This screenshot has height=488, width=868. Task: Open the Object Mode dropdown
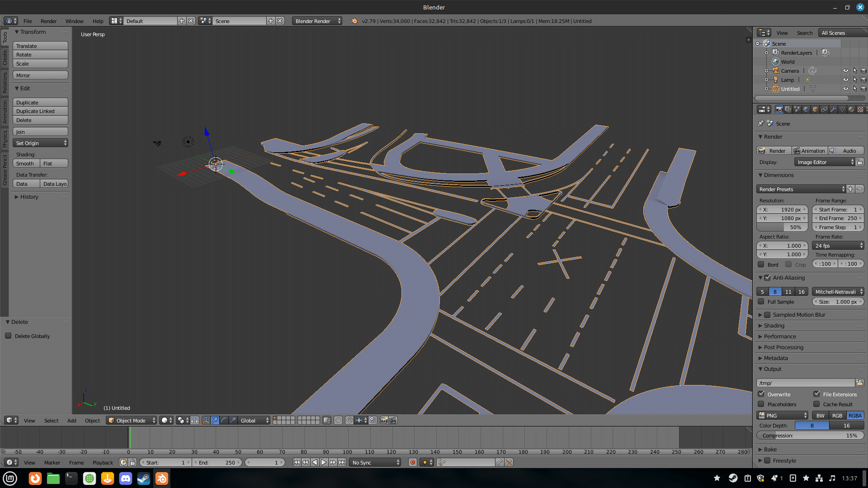pyautogui.click(x=131, y=420)
